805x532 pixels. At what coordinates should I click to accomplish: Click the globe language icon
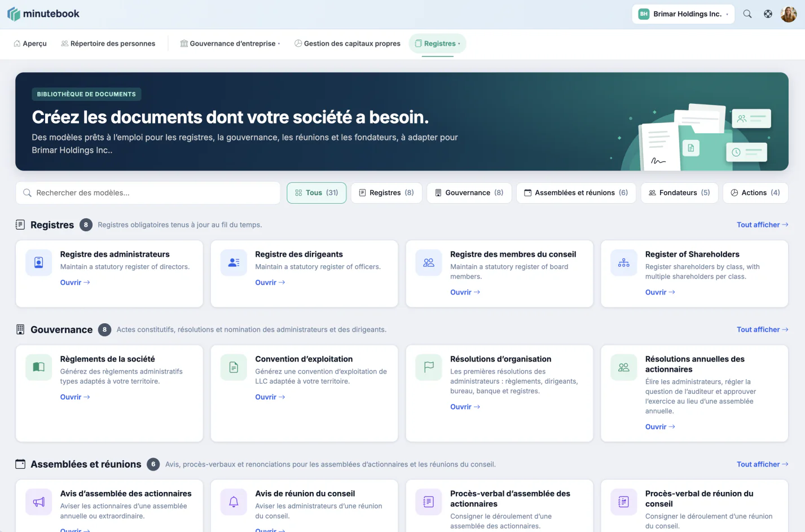[768, 14]
